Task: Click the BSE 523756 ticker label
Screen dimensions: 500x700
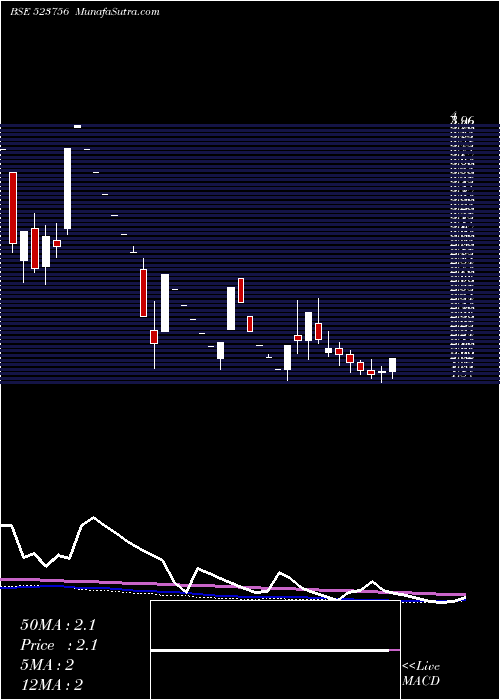Action: coord(39,12)
